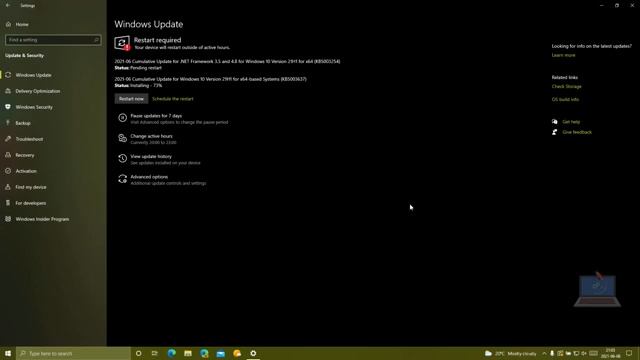Click the volume icon in system tray
Viewport: 640px width, 360px height.
(584, 353)
